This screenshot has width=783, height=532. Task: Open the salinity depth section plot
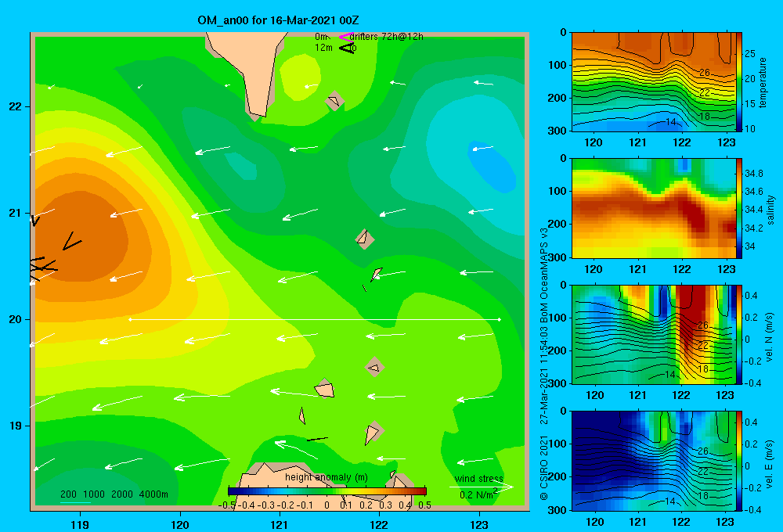pyautogui.click(x=654, y=208)
